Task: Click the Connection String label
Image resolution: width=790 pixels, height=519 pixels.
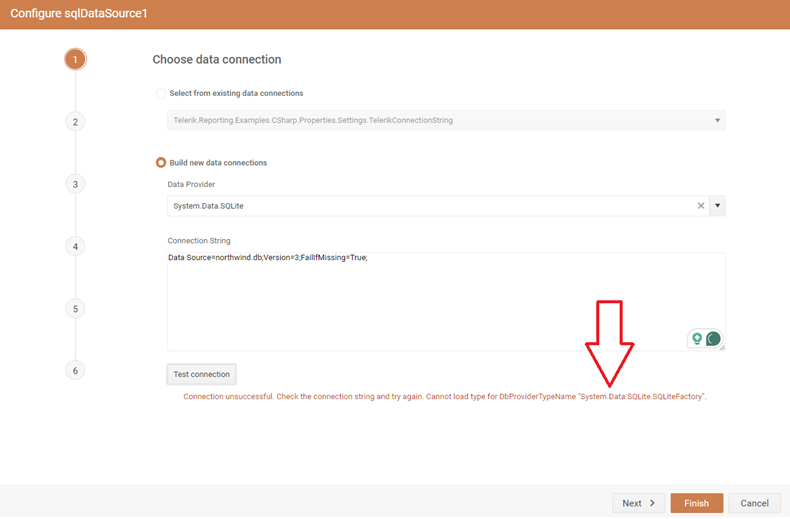Action: click(199, 241)
